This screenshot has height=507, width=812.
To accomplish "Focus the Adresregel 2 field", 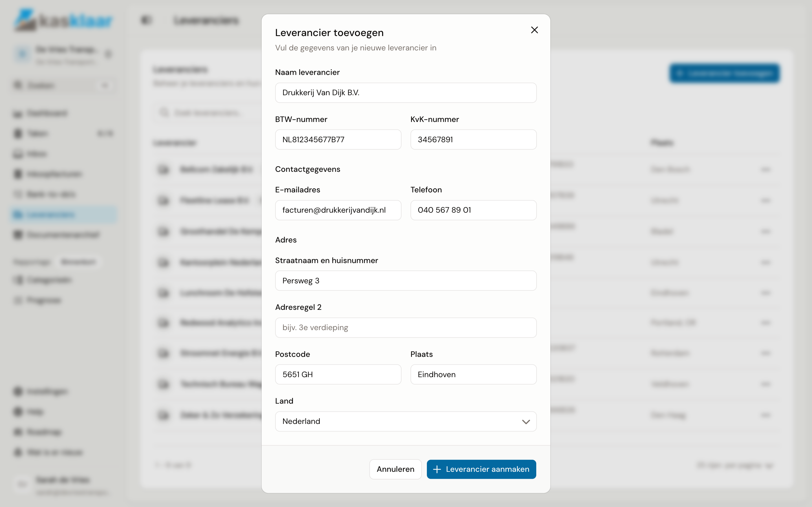I will (x=406, y=328).
